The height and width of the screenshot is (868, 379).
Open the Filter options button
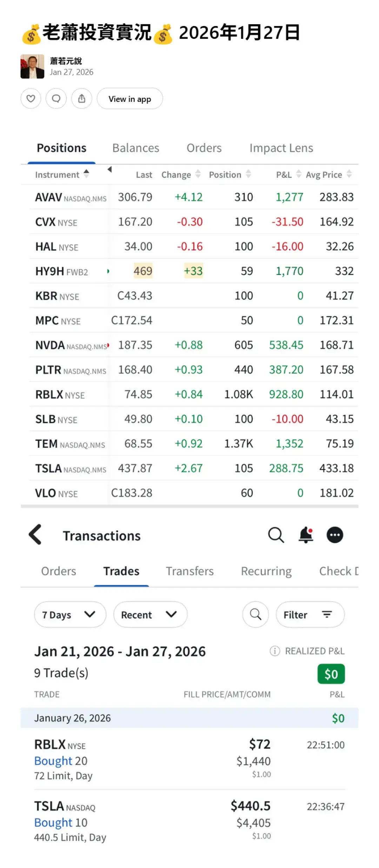(x=310, y=614)
